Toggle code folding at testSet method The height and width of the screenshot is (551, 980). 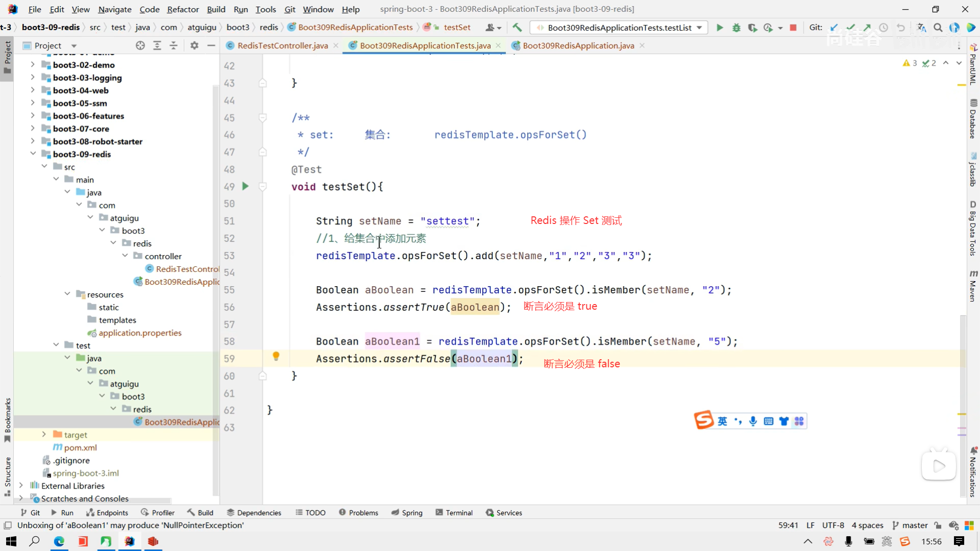262,187
